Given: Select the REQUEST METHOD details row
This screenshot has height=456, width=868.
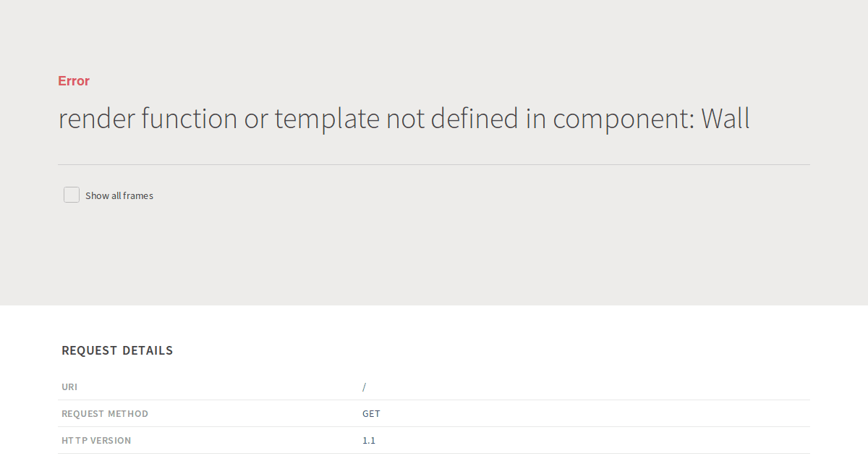Looking at the screenshot, I should point(434,413).
